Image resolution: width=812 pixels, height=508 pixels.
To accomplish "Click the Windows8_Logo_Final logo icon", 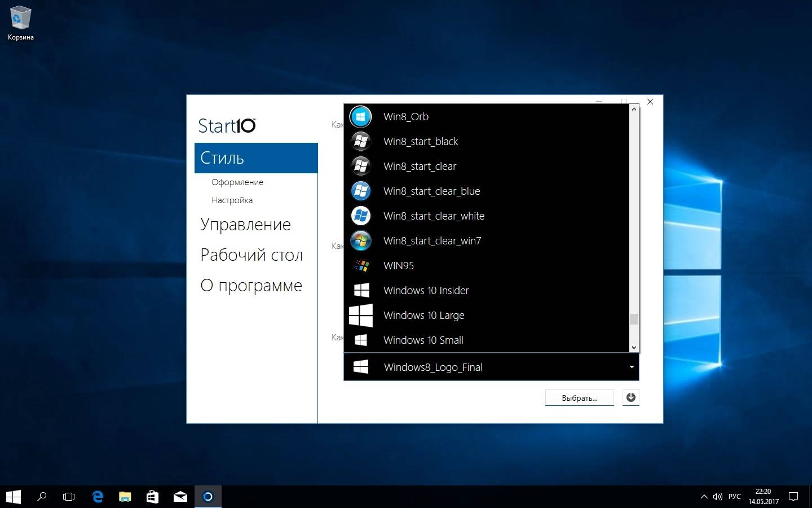I will (361, 367).
